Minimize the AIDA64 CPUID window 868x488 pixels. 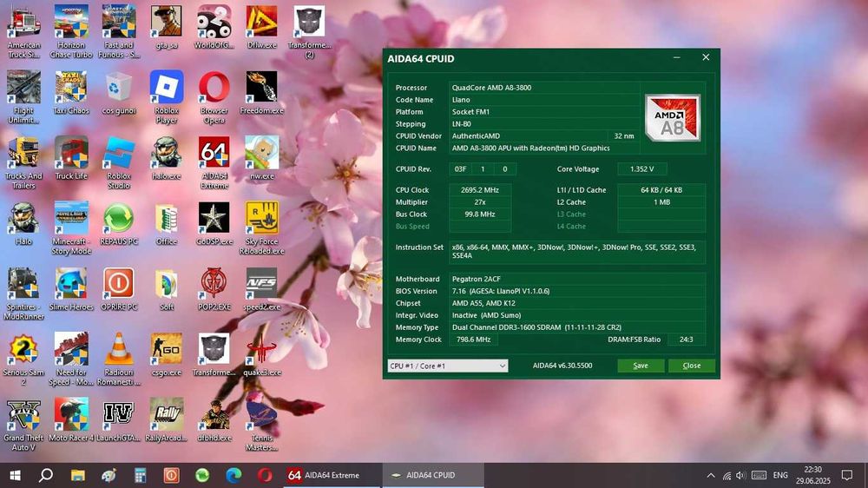676,57
